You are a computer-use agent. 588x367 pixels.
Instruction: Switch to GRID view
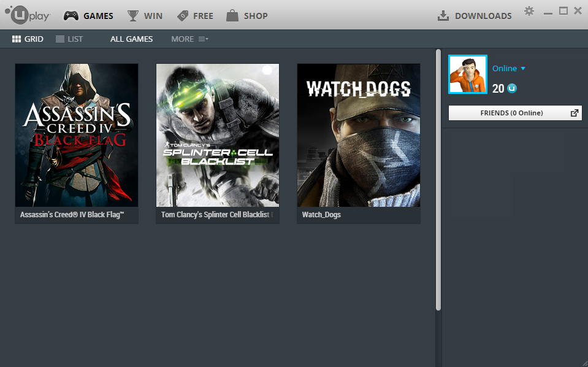28,39
